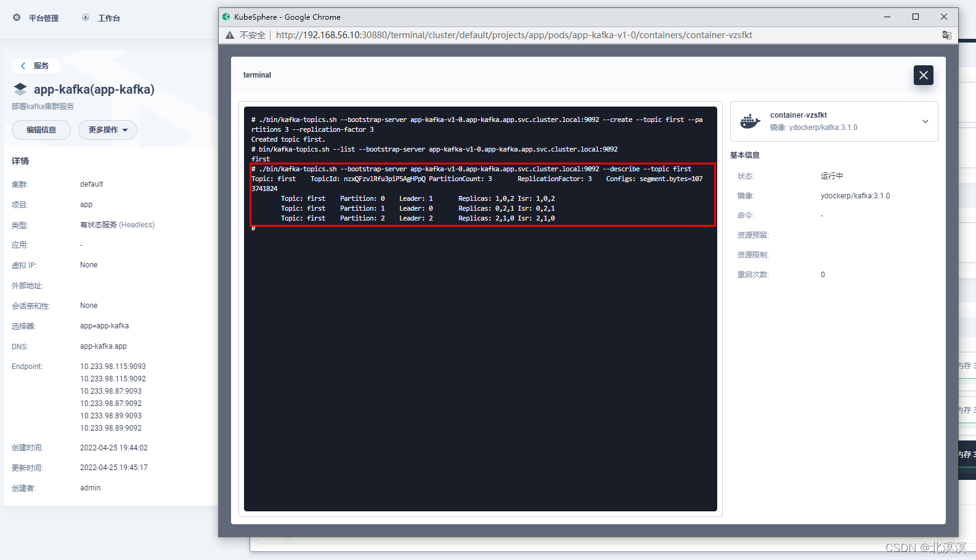Close the KubeSphere Chrome window
Viewport: 976px width, 560px height.
point(944,17)
